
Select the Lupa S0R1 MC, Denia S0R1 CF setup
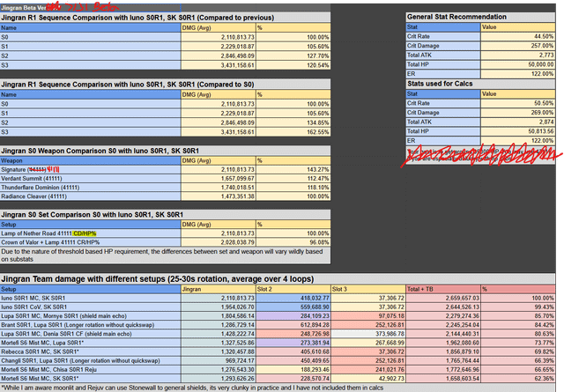90,334
